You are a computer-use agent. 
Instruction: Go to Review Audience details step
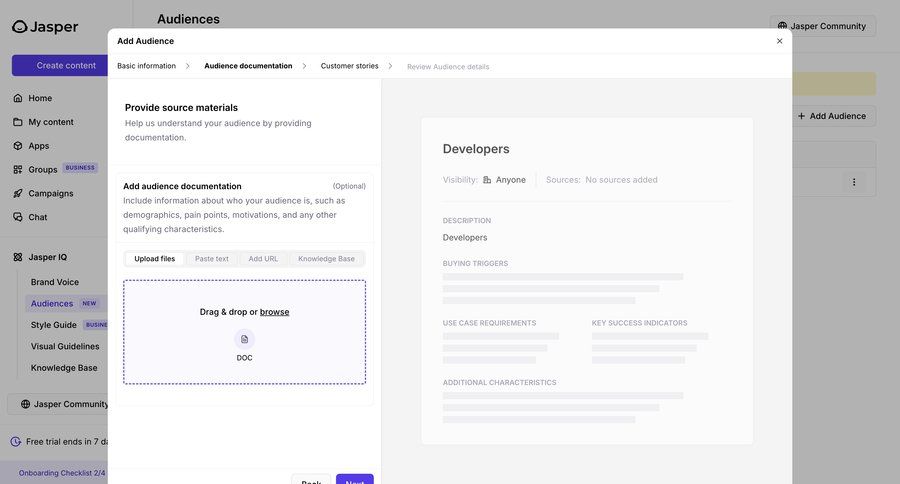click(x=448, y=67)
